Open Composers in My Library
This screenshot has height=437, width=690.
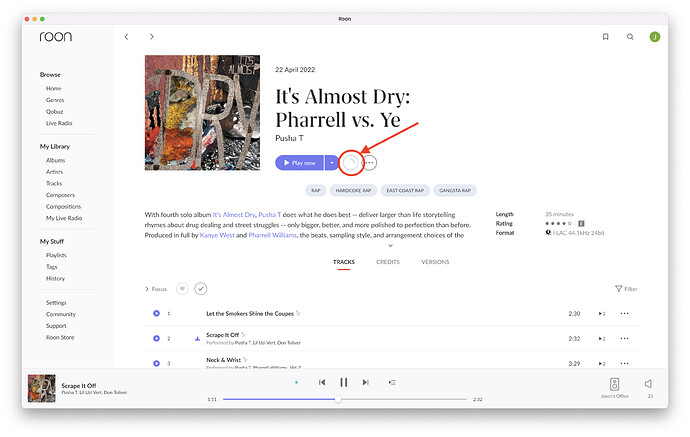click(60, 195)
